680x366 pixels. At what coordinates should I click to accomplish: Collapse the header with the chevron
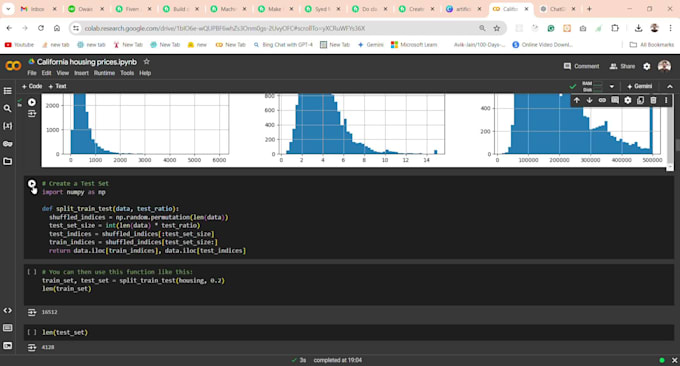point(670,86)
